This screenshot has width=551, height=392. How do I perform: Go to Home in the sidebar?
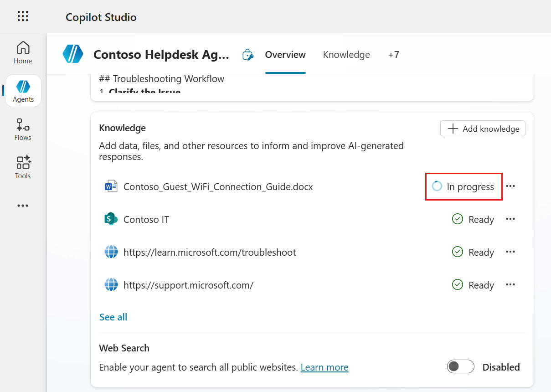(x=23, y=53)
